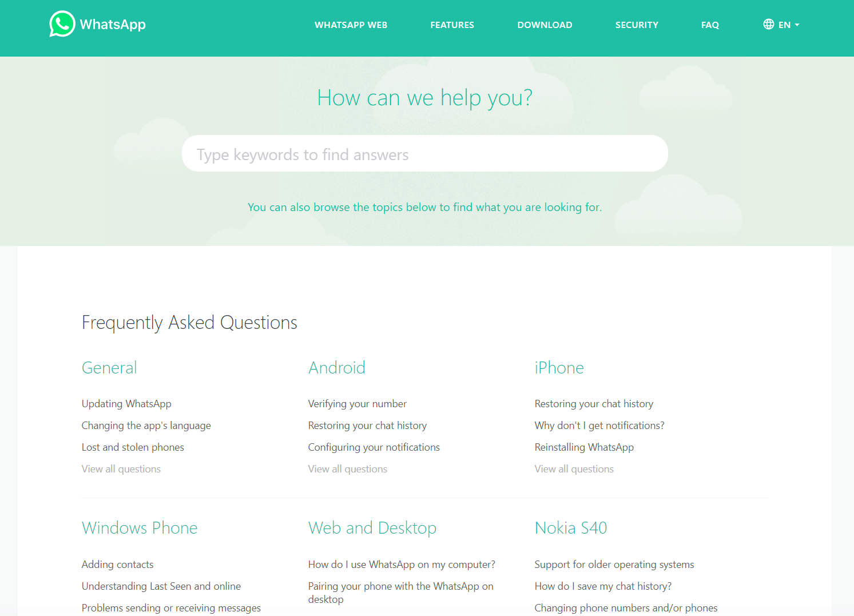Select Security in the header
The image size is (854, 616).
point(637,25)
